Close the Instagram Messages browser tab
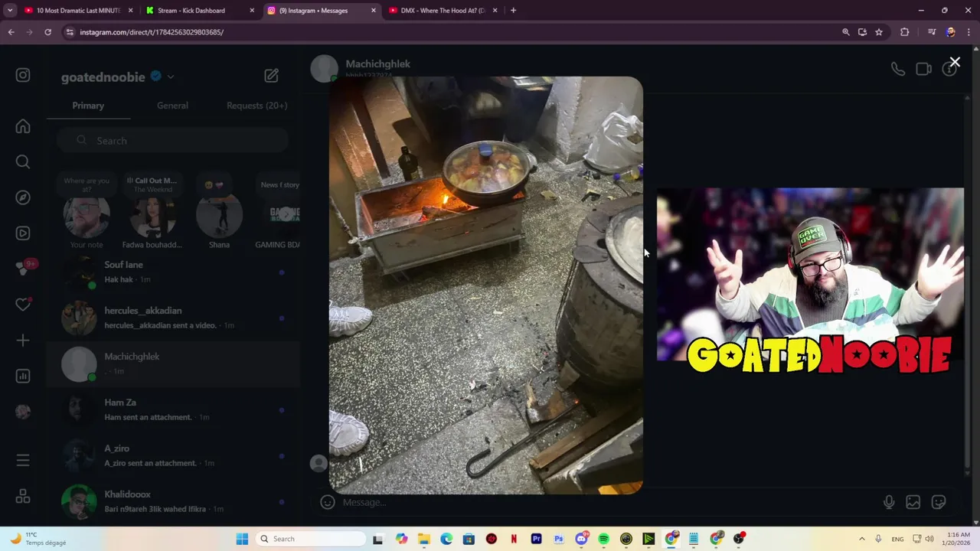Image resolution: width=980 pixels, height=551 pixels. 374,11
